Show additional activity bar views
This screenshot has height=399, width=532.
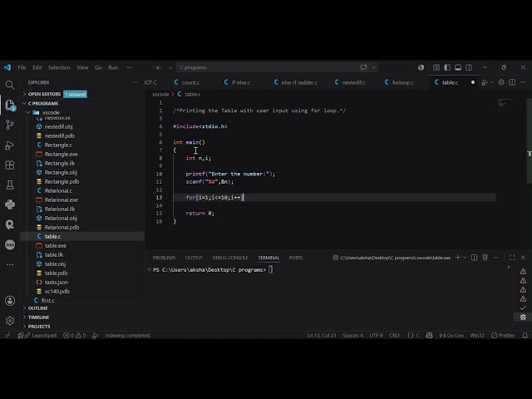[x=10, y=264]
